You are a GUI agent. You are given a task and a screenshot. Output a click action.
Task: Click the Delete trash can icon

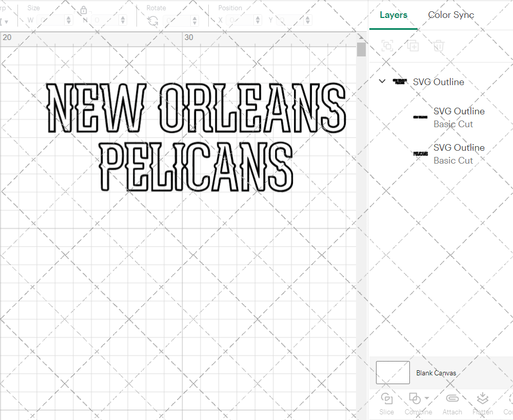(439, 46)
